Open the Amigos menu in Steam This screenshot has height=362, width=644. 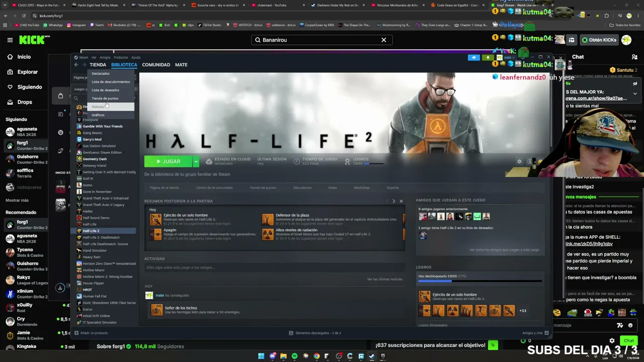(x=105, y=57)
